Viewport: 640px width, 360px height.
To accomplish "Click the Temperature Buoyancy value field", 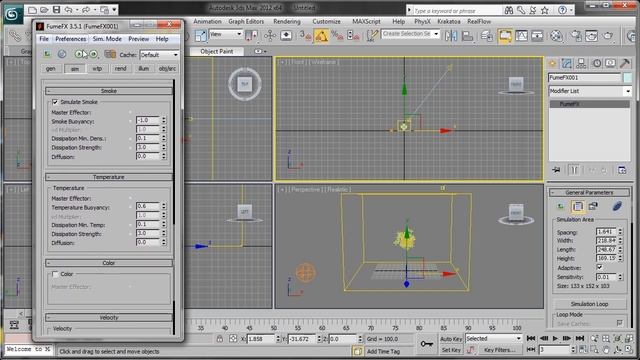I will point(147,206).
